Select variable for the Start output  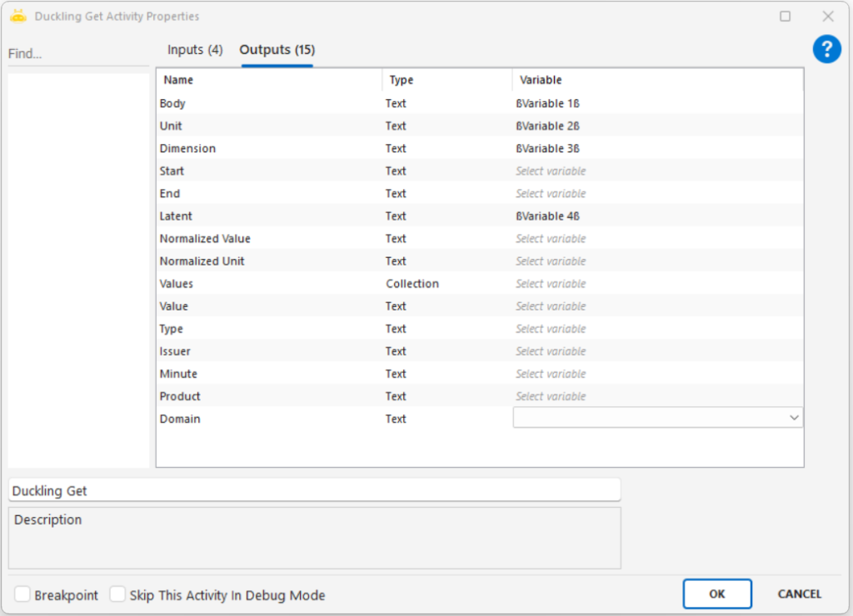click(551, 171)
